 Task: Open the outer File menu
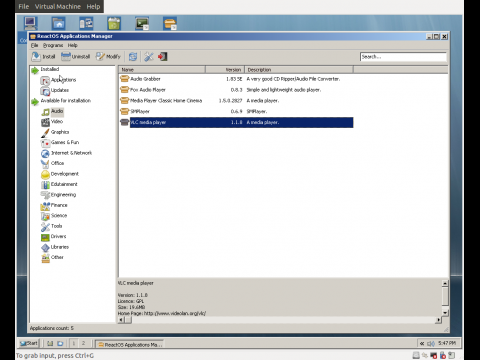click(x=24, y=6)
